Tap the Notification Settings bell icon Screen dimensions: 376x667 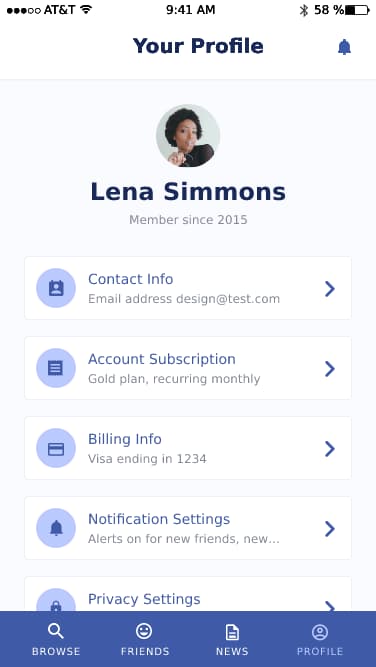[56, 528]
